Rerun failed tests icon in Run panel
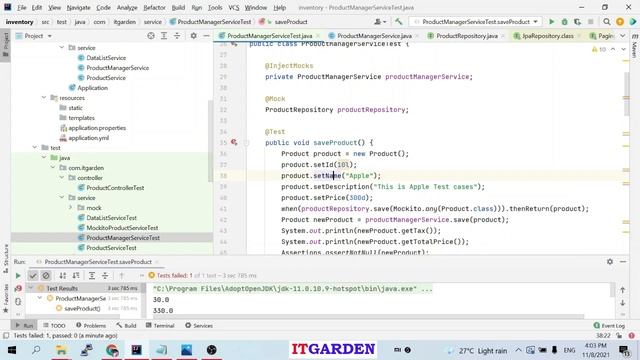 pos(18,289)
